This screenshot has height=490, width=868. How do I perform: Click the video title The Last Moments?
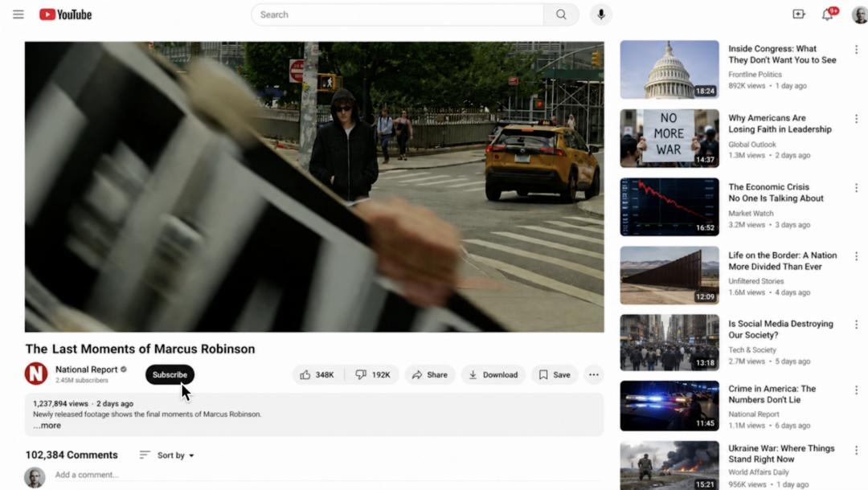140,349
